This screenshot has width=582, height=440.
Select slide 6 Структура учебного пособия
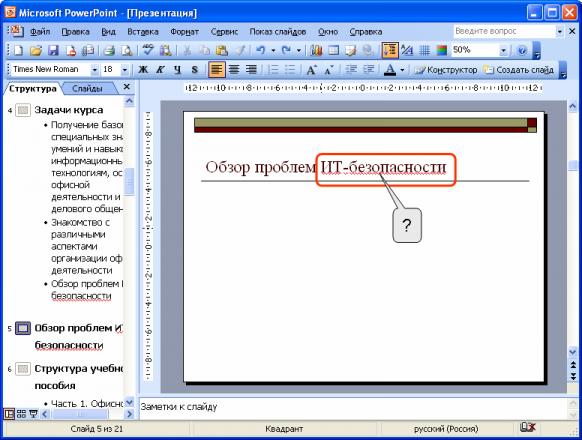click(78, 377)
